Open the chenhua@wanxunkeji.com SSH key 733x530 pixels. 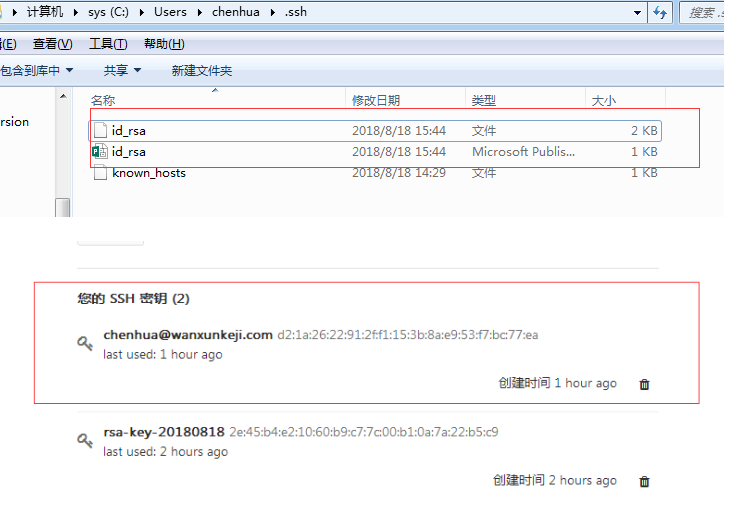188,335
